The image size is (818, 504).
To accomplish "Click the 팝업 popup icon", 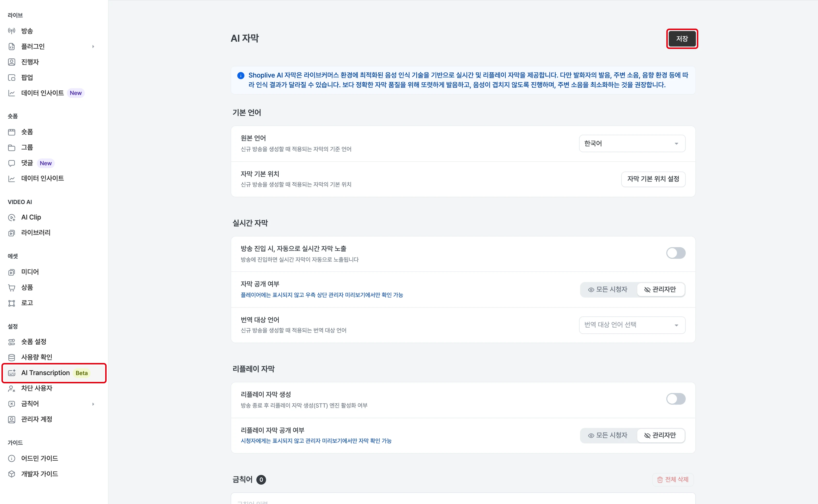I will pos(12,78).
